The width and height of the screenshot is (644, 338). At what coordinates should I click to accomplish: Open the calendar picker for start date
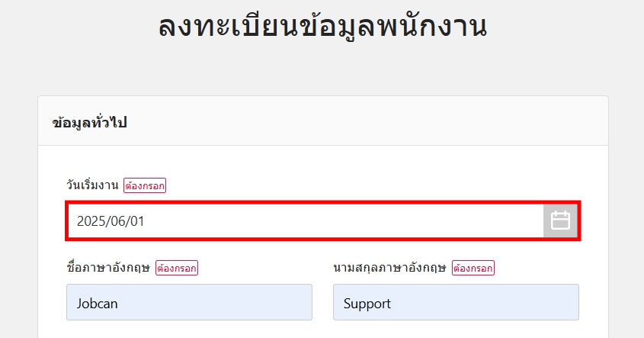(x=560, y=221)
